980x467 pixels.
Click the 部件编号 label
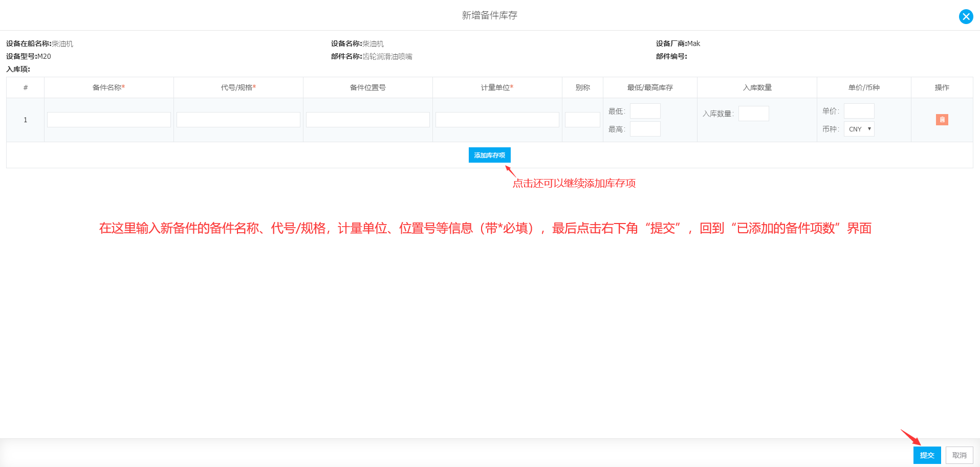[671, 56]
